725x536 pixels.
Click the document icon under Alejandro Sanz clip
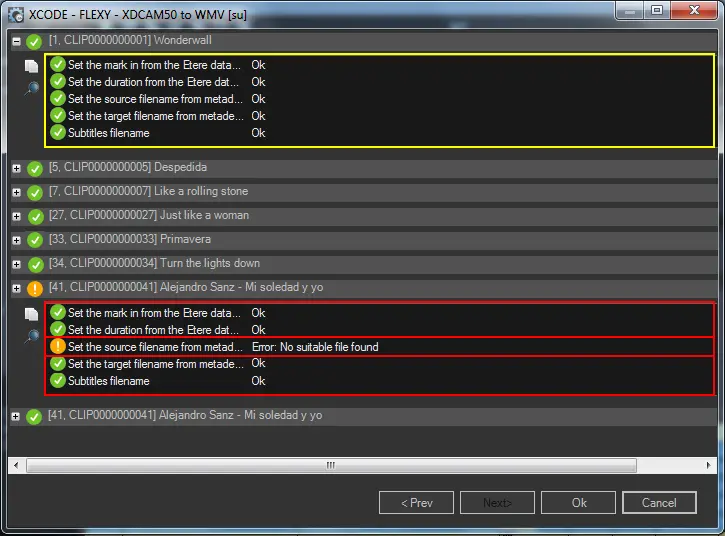pyautogui.click(x=31, y=314)
